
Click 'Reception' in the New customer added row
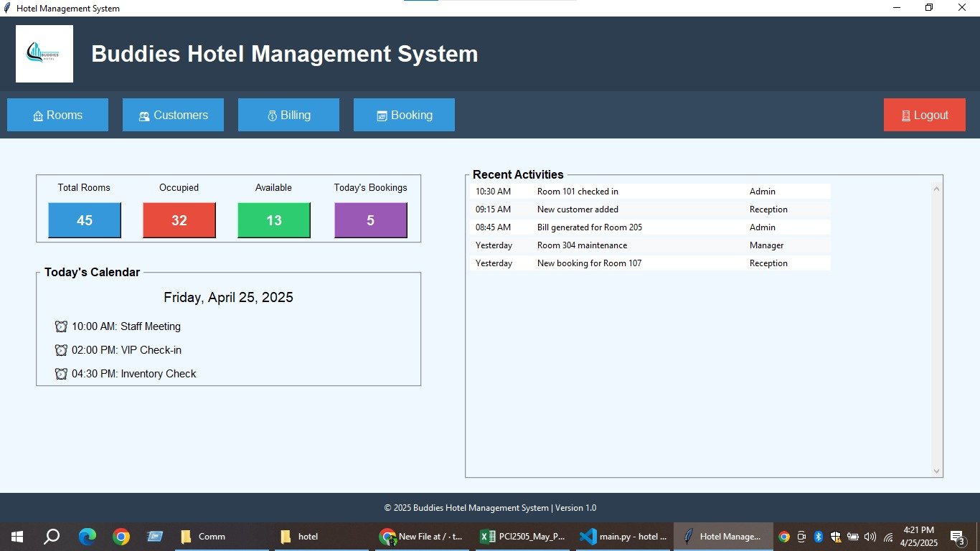coord(768,209)
